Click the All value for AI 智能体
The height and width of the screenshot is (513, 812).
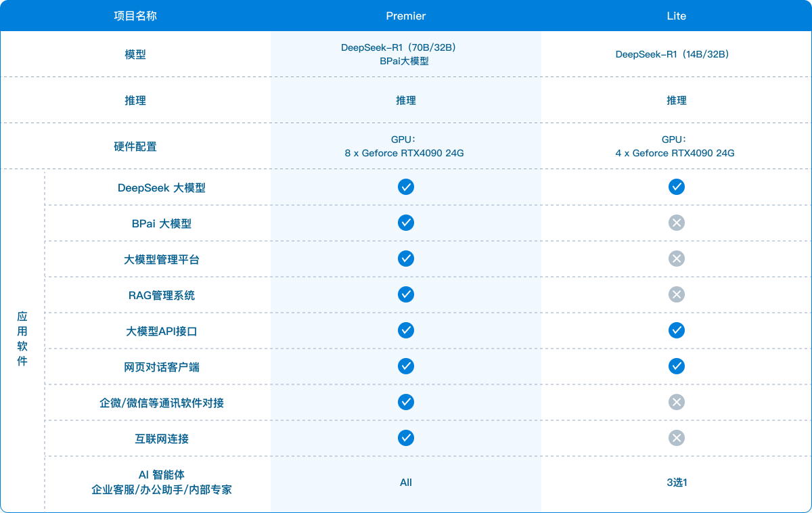click(x=406, y=483)
